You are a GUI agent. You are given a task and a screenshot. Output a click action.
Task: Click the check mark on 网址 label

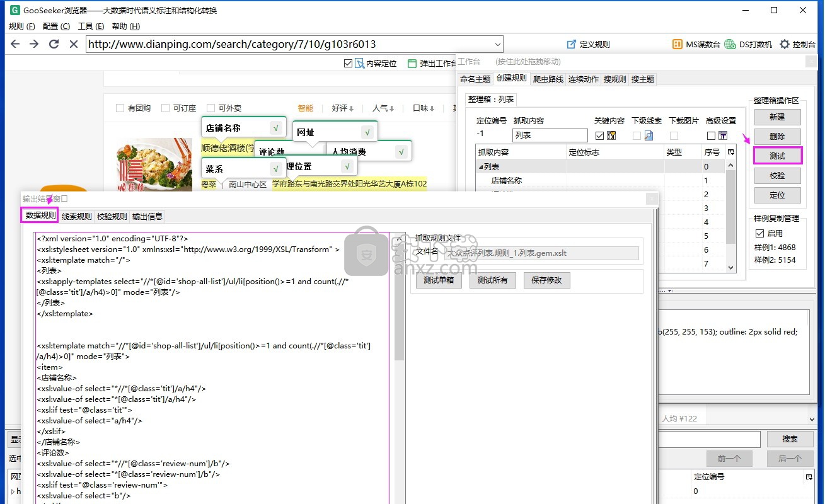(x=367, y=132)
